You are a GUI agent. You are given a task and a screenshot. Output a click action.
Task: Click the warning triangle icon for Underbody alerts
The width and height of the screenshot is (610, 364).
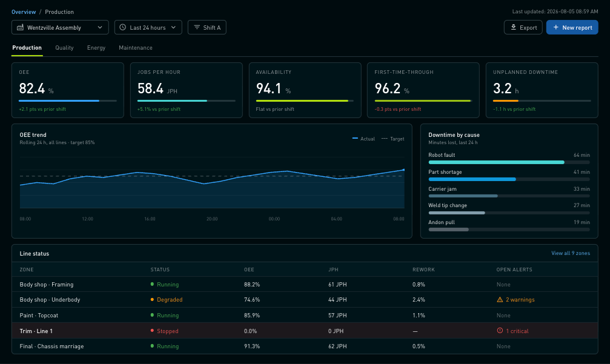click(x=500, y=299)
